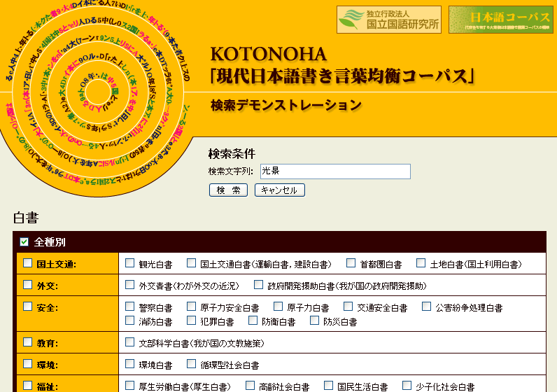Check the 国民生活白書 box
Viewport: 557px width, 392px height.
[329, 385]
